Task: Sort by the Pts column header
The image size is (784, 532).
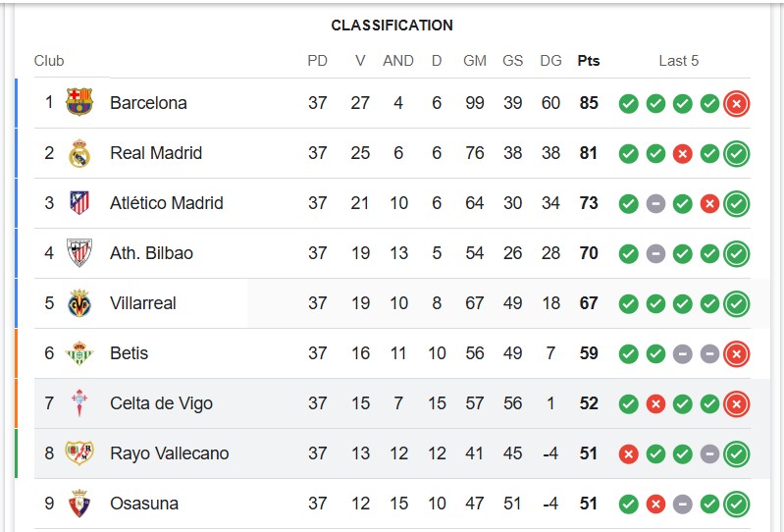Action: point(589,61)
